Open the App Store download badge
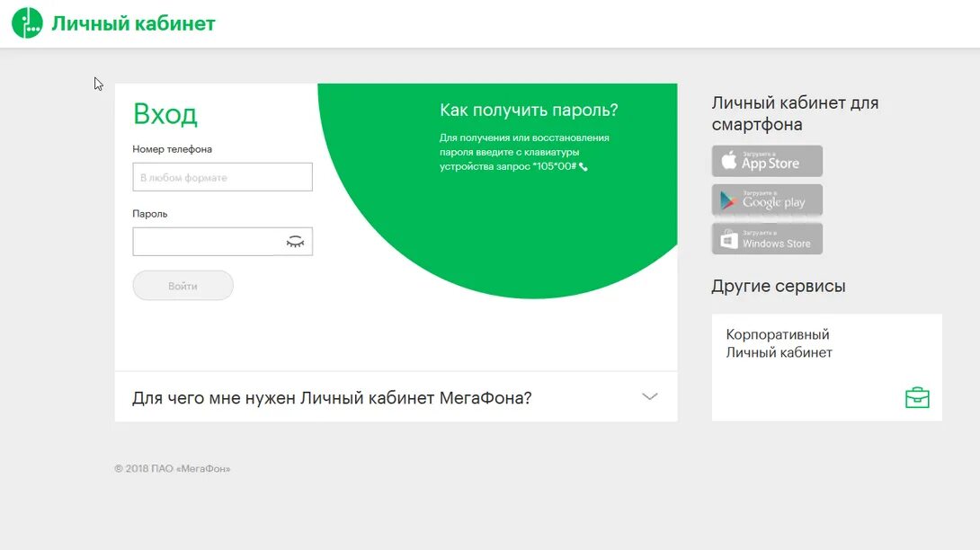 pyautogui.click(x=767, y=161)
